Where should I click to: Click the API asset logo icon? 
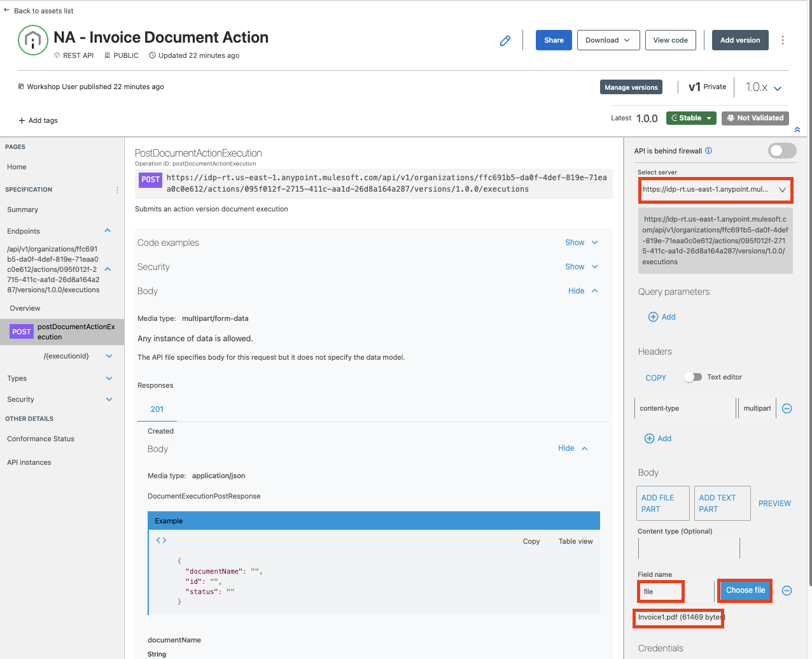(32, 40)
